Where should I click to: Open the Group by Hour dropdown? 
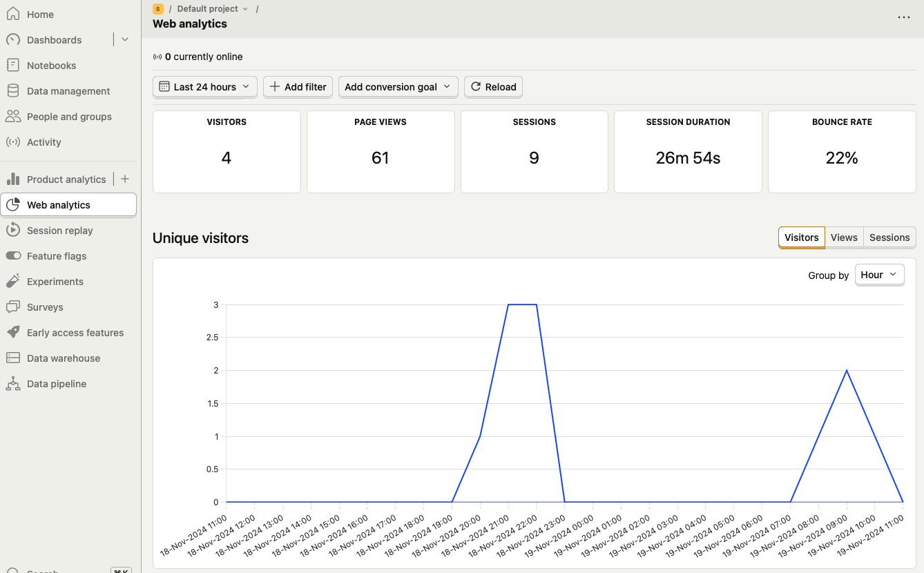click(x=879, y=275)
